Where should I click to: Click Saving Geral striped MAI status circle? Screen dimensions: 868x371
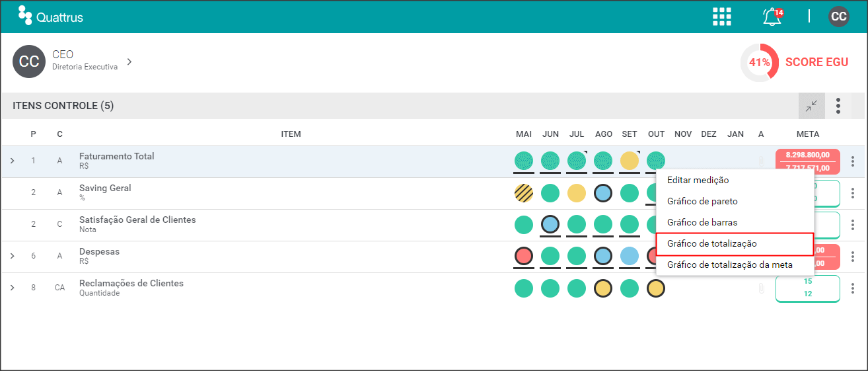click(524, 193)
